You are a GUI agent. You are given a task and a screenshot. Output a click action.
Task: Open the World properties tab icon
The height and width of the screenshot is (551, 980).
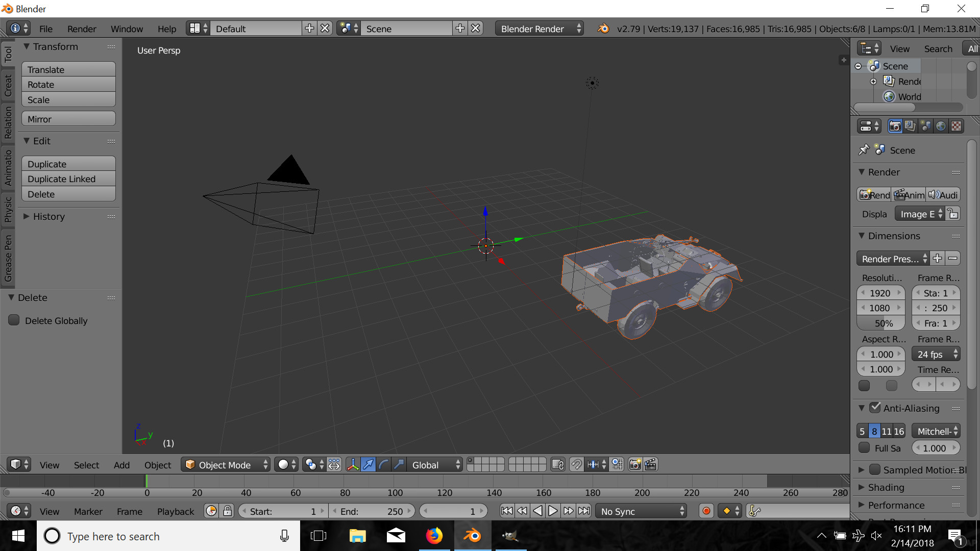coord(941,126)
